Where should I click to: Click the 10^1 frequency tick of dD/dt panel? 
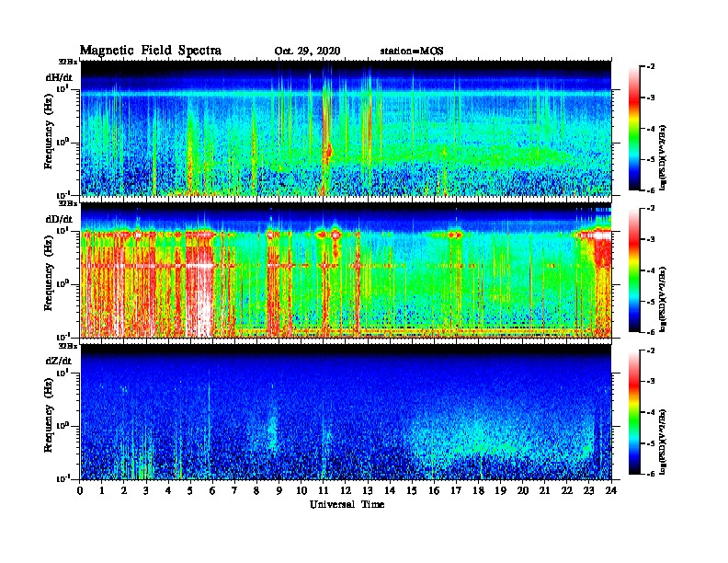click(63, 230)
